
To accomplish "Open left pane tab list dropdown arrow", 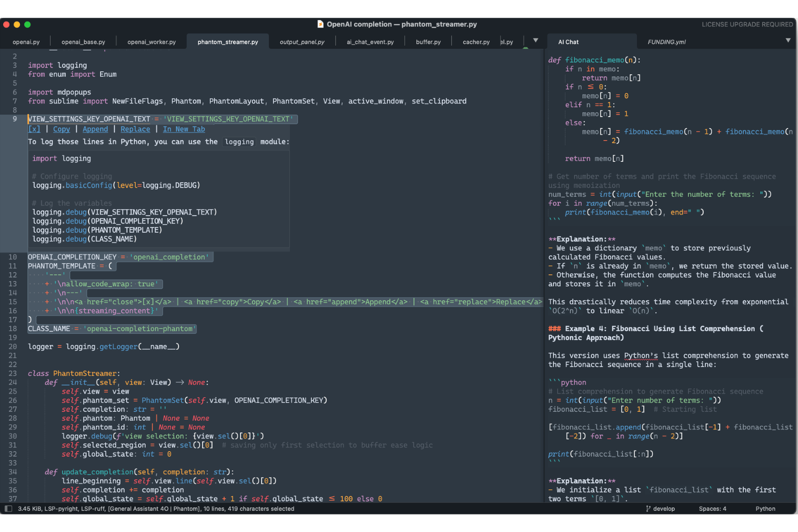I will coord(535,40).
